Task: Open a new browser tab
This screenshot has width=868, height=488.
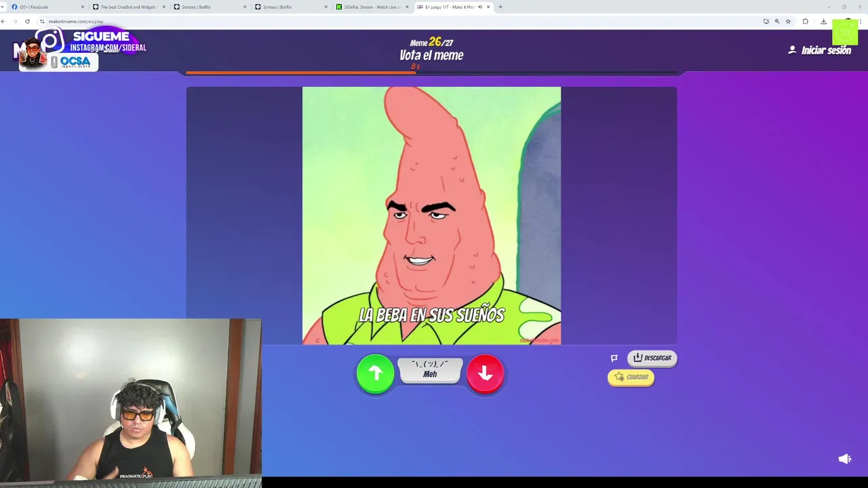Action: 500,7
